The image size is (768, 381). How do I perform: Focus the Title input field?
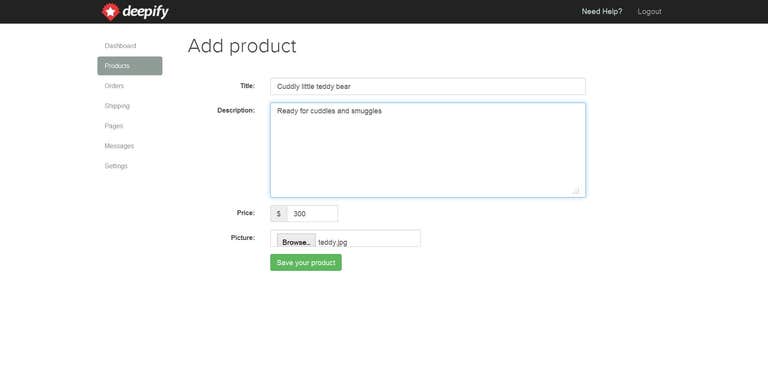click(428, 86)
